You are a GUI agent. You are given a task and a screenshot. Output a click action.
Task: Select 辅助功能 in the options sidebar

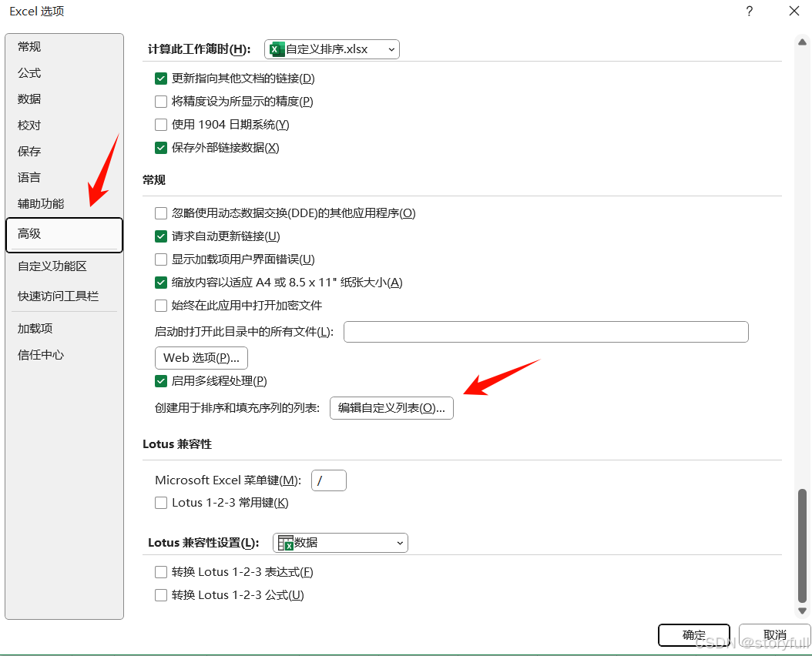[64, 203]
